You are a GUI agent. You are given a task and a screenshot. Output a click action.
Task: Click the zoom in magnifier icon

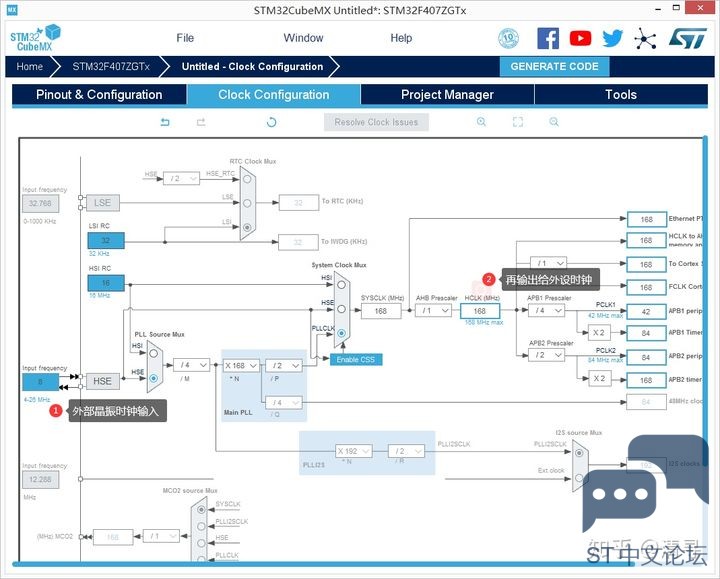pos(481,122)
